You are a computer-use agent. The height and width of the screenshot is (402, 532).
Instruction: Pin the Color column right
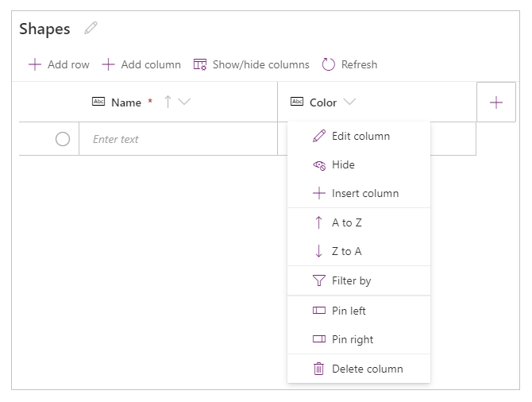click(x=359, y=339)
